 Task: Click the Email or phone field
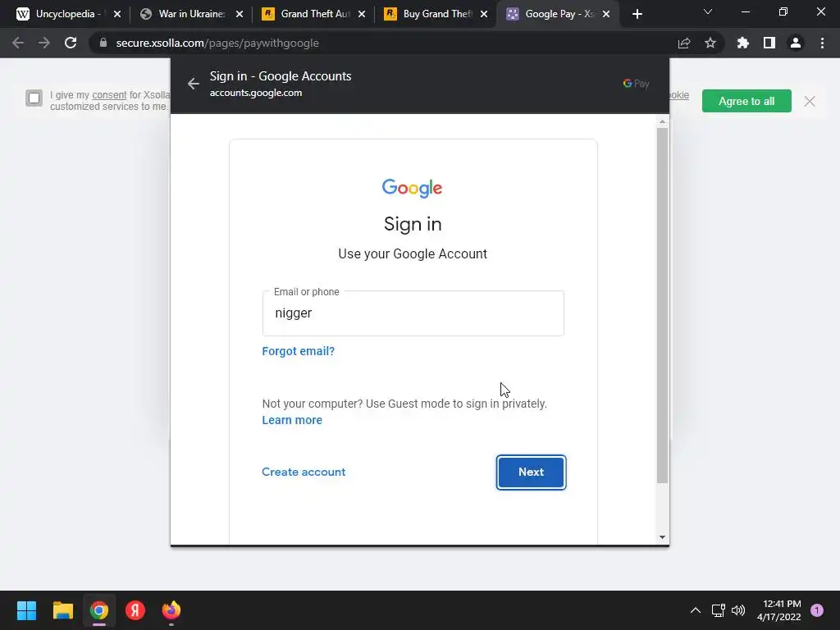tap(413, 313)
